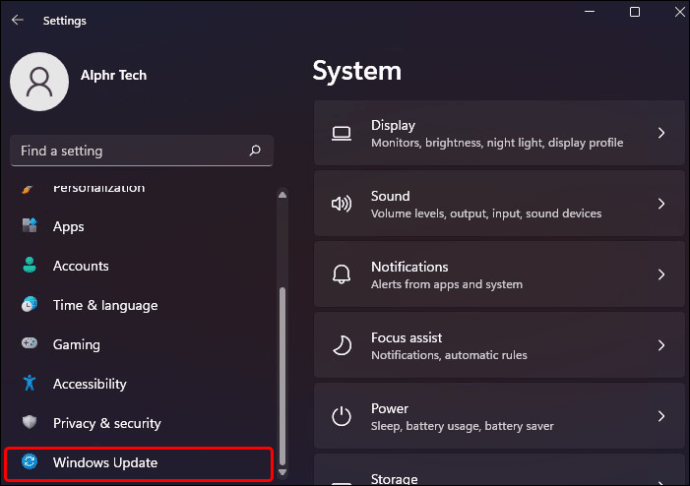The image size is (690, 486).
Task: Open the Notifications chevron arrow
Action: pos(661,274)
